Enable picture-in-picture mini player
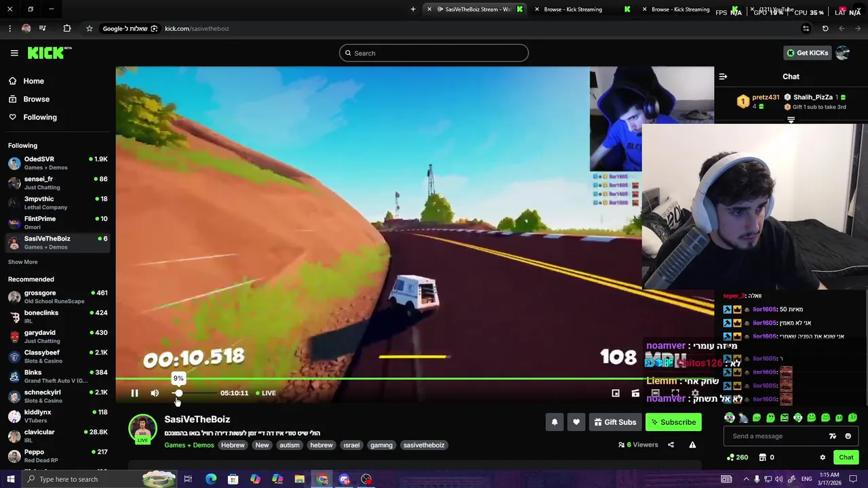The width and height of the screenshot is (868, 488). tap(616, 393)
